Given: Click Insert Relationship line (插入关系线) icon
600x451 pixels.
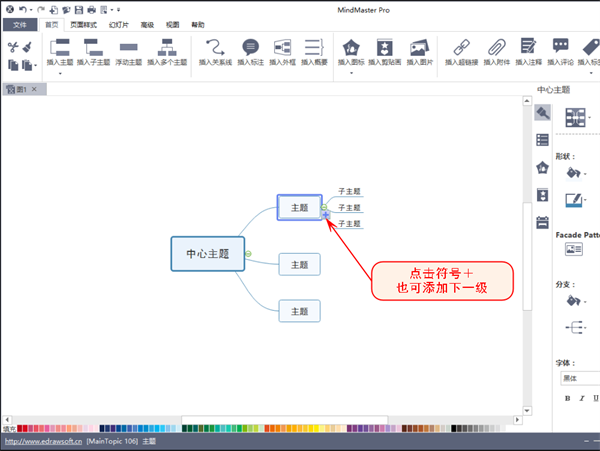Looking at the screenshot, I should pos(215,47).
